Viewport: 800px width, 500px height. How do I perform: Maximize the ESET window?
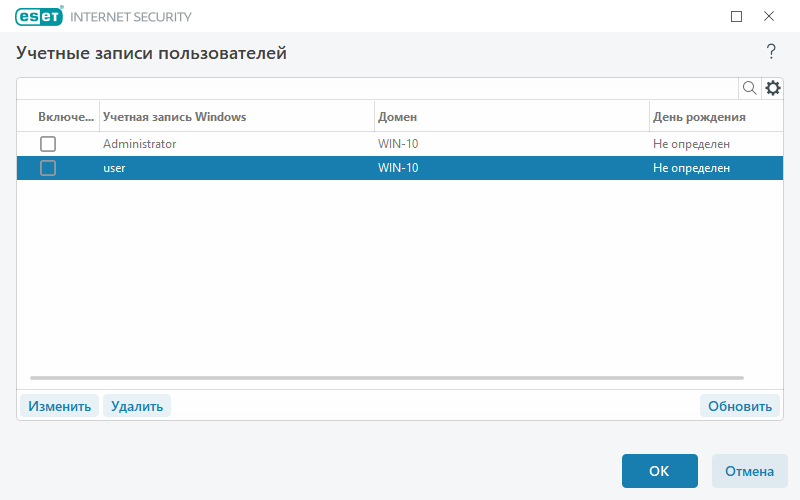[x=736, y=16]
